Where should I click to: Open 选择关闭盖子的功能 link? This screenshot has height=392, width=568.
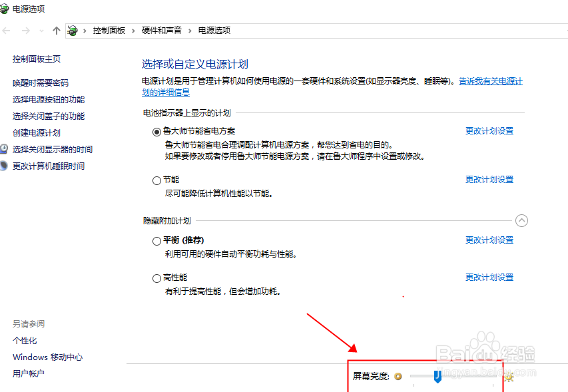point(49,116)
